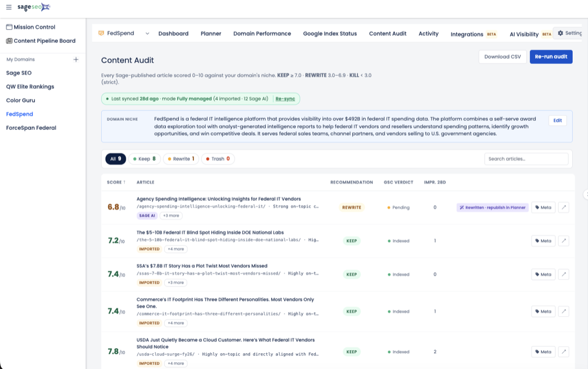Open Mission Control
This screenshot has width=588, height=369.
point(31,27)
